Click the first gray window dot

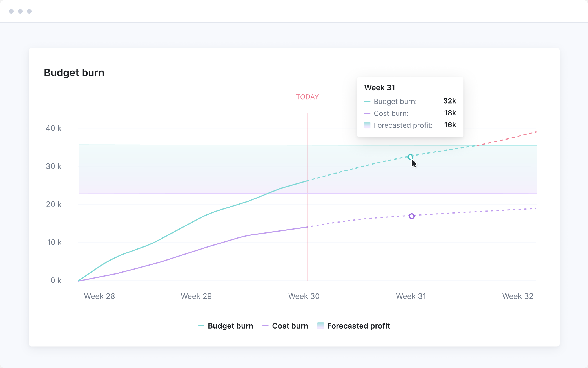click(x=11, y=11)
